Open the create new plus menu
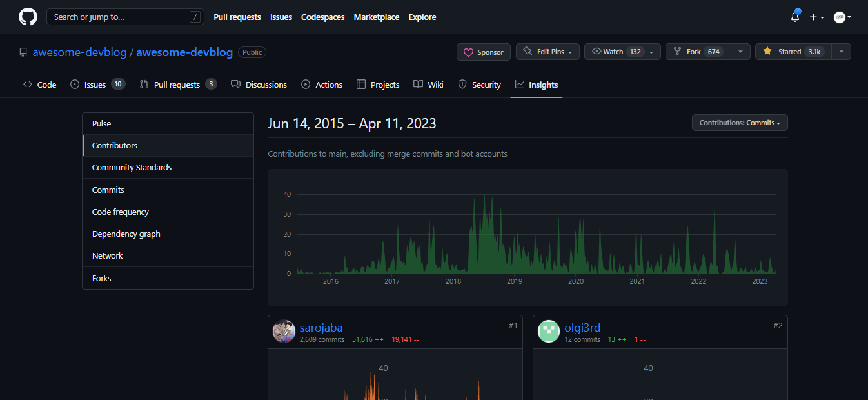Screen dimensions: 868x400 click(x=816, y=17)
